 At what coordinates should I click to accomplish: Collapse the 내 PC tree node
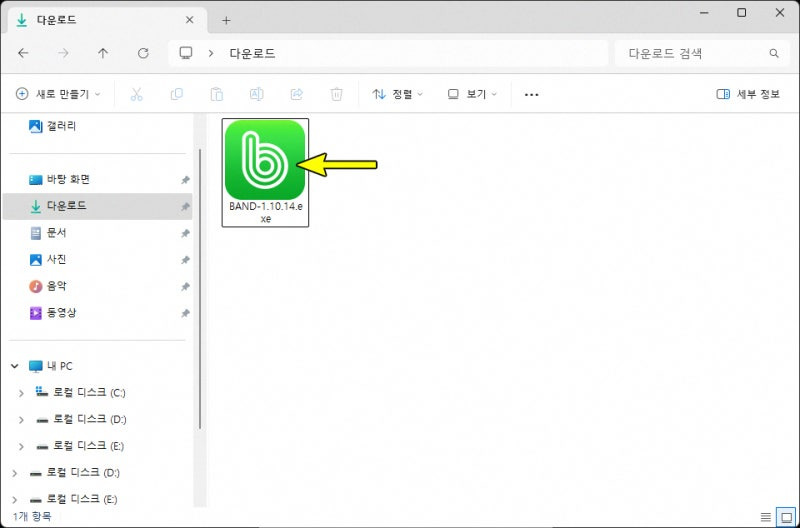pos(15,366)
